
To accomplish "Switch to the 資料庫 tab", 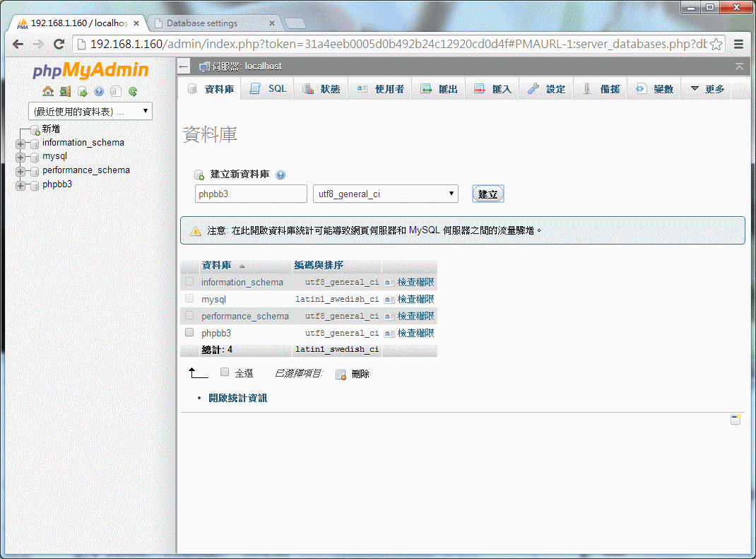I will [x=211, y=89].
